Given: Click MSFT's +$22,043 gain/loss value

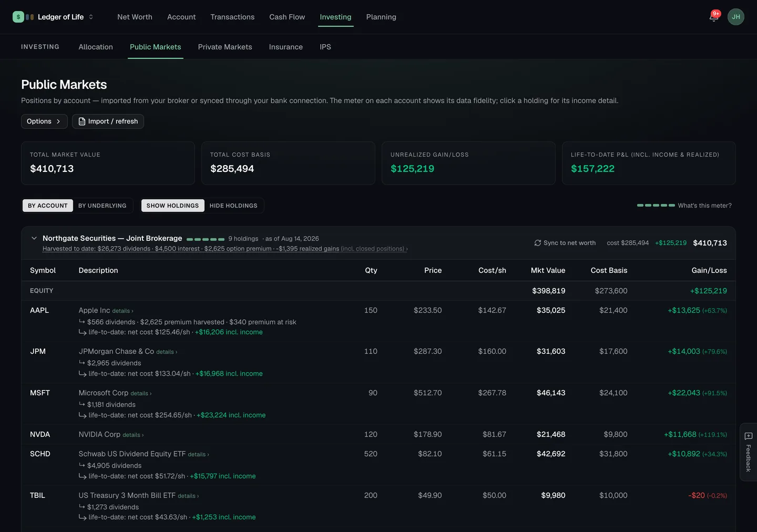Looking at the screenshot, I should [684, 393].
